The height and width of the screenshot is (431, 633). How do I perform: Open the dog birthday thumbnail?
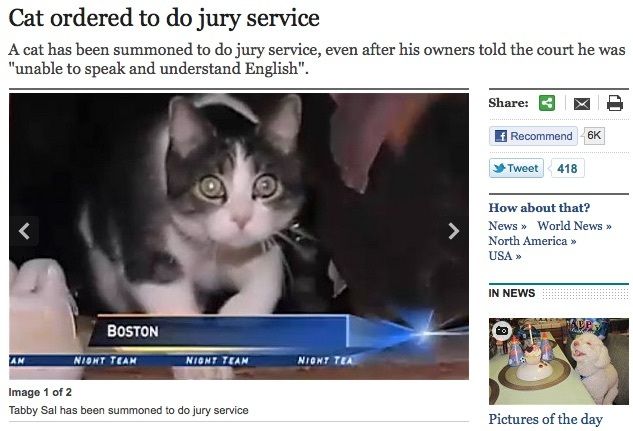point(559,361)
